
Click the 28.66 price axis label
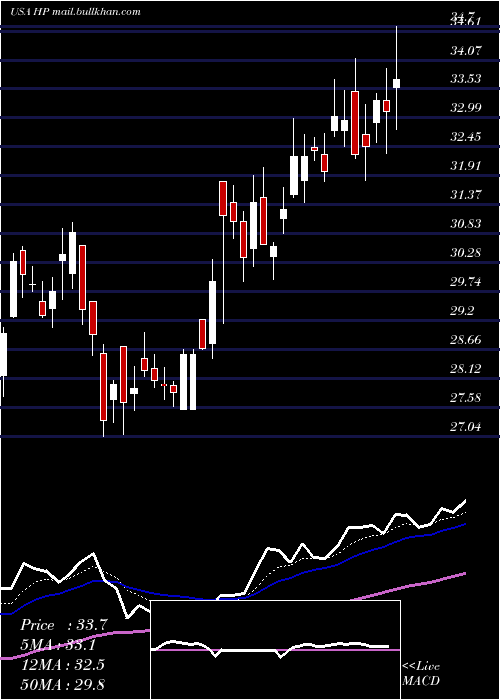pyautogui.click(x=466, y=340)
